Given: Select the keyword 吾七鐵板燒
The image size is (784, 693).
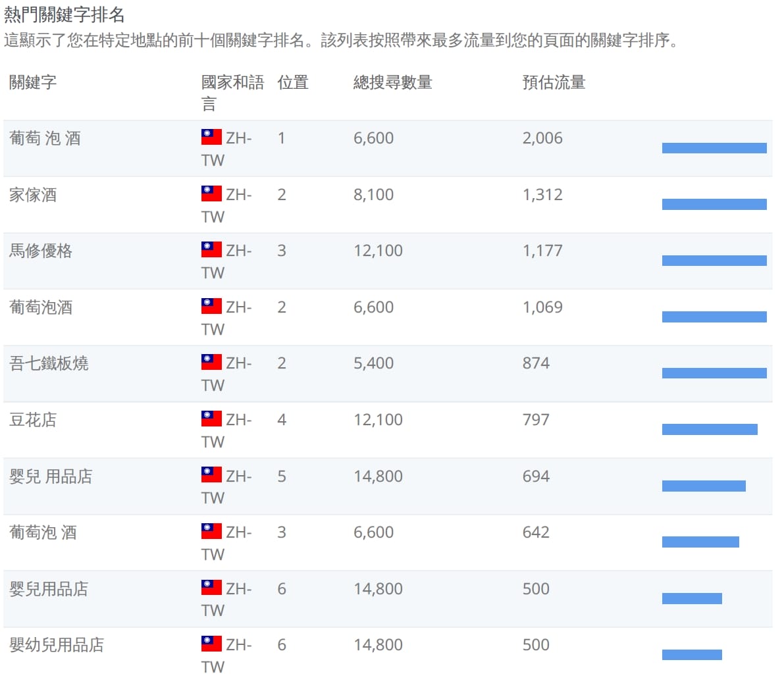Looking at the screenshot, I should (49, 363).
